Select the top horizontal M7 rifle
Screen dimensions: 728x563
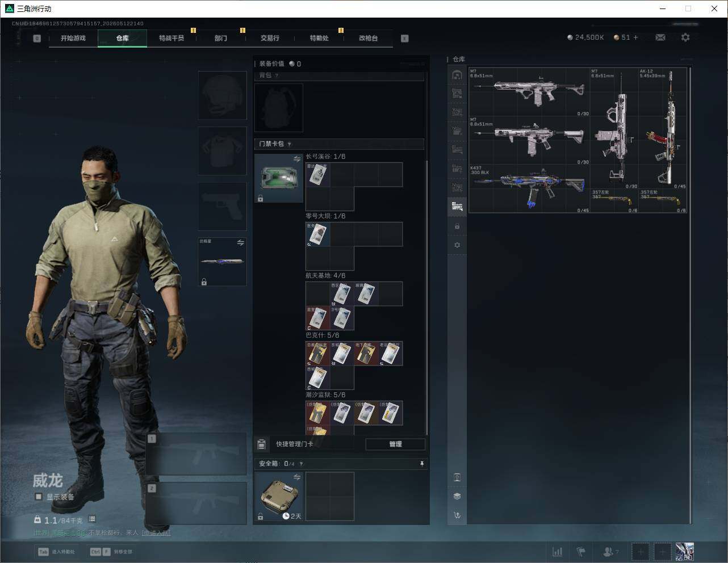point(529,92)
